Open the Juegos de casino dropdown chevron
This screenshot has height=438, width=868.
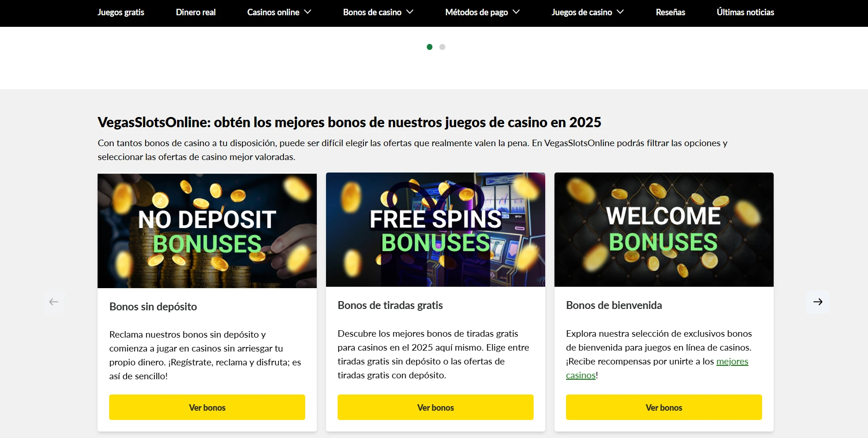pyautogui.click(x=620, y=12)
